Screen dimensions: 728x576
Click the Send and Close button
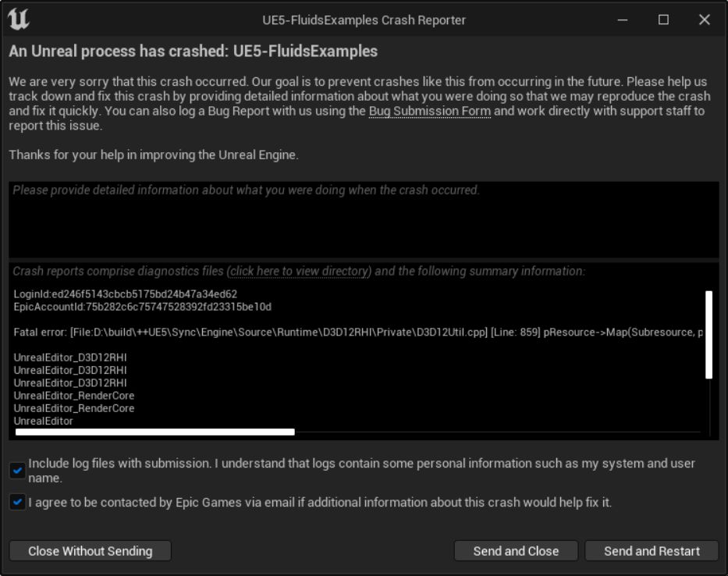click(517, 551)
